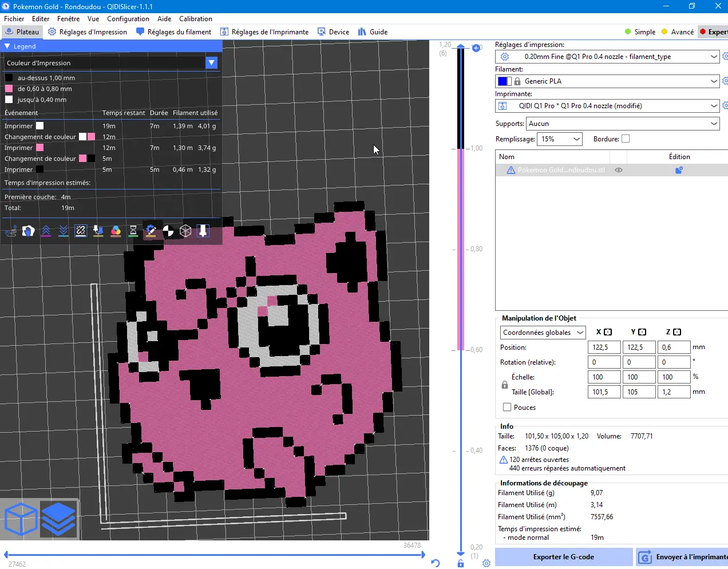Image resolution: width=728 pixels, height=569 pixels.
Task: Click Exporter le G-code button
Action: 564,557
